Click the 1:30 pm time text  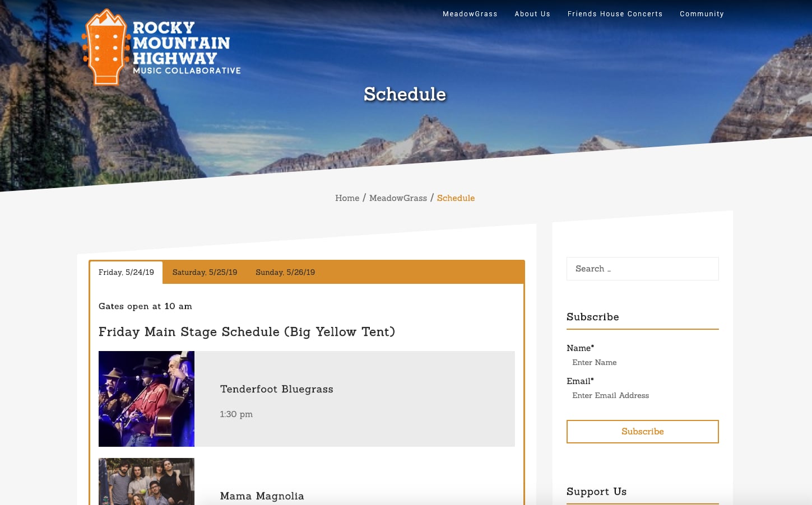(236, 414)
